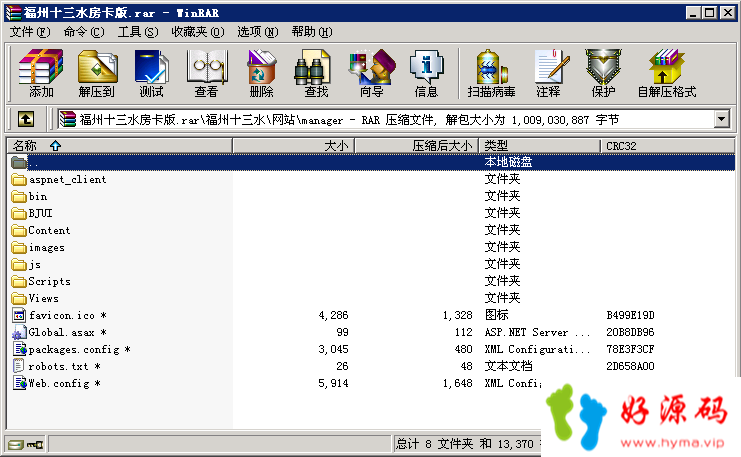The height and width of the screenshot is (457, 741).
Task: Maximize the WinRAR window
Action: pyautogui.click(x=709, y=13)
